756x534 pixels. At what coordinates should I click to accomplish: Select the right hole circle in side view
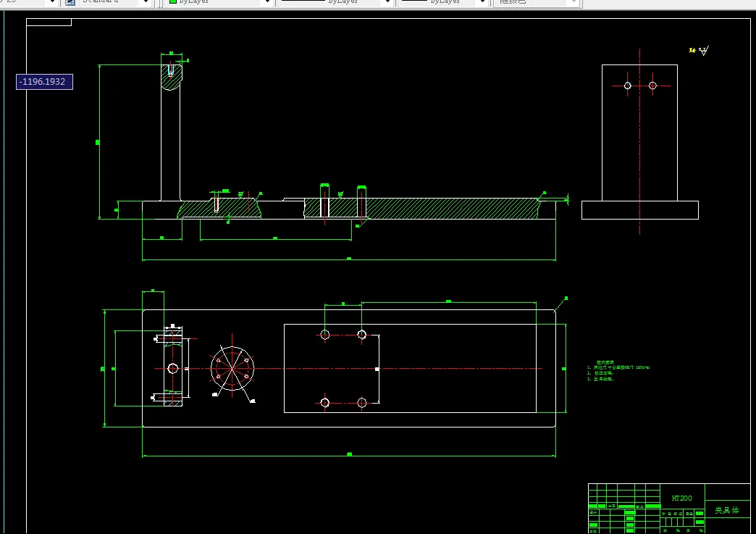[652, 86]
